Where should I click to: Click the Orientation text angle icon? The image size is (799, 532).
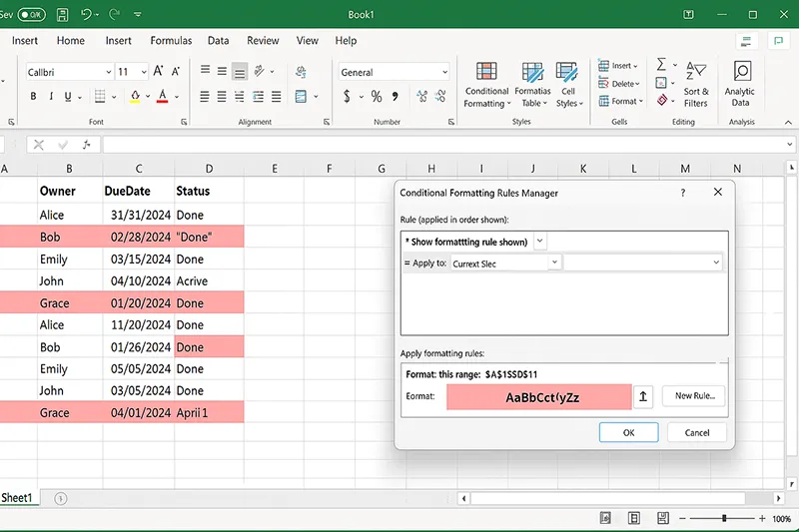pos(260,71)
